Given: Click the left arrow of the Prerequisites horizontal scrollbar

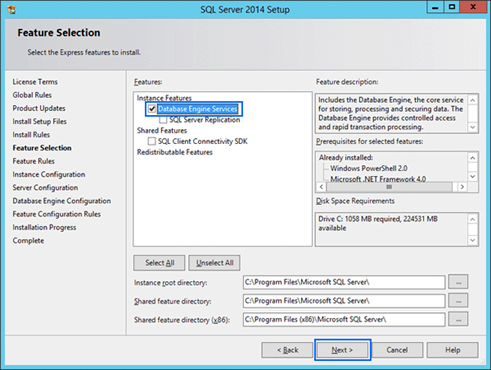Looking at the screenshot, I should (x=321, y=187).
